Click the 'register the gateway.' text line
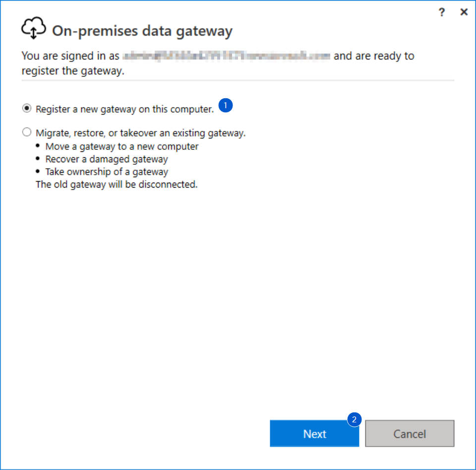The image size is (476, 470). point(73,71)
